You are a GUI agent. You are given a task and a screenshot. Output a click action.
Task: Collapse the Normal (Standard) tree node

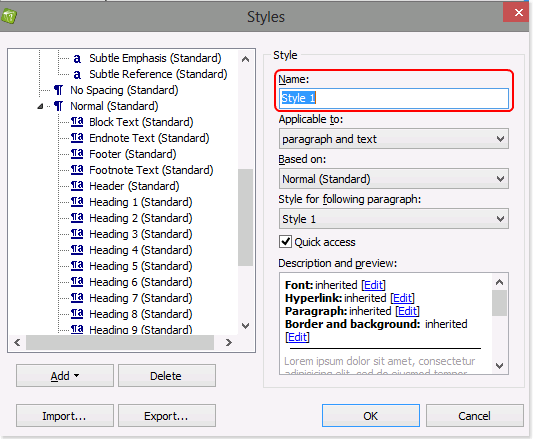click(x=40, y=106)
